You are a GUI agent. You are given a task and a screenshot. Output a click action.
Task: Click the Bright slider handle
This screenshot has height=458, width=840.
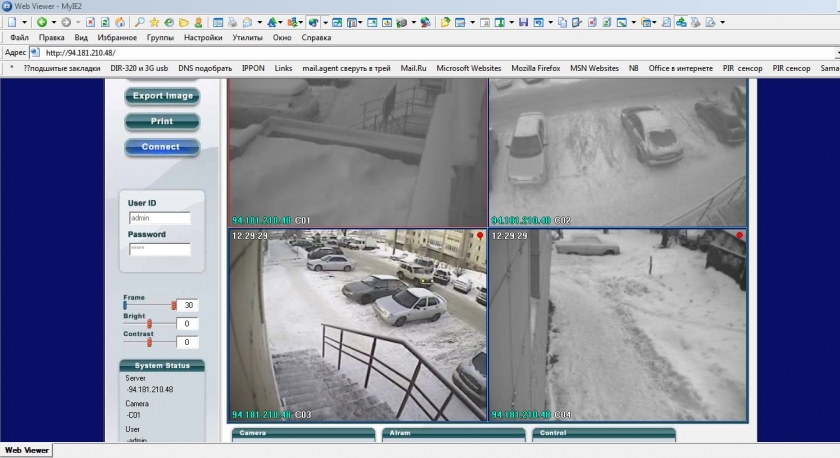point(149,324)
